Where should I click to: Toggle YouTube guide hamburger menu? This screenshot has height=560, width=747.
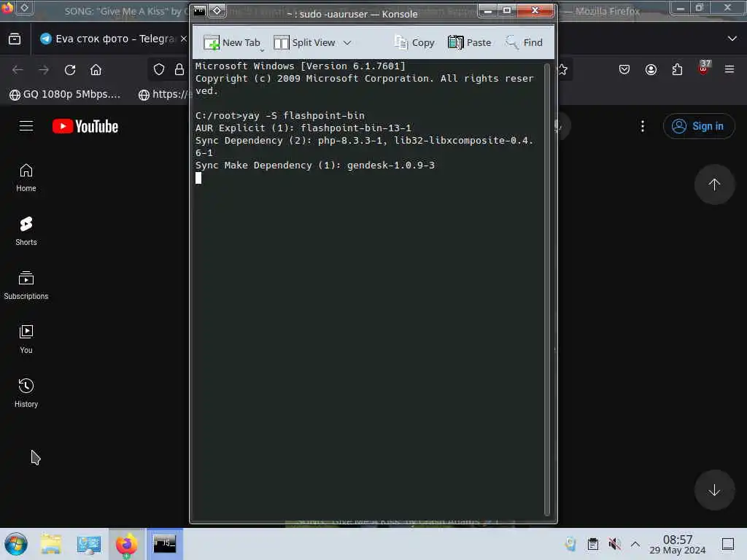pyautogui.click(x=26, y=126)
